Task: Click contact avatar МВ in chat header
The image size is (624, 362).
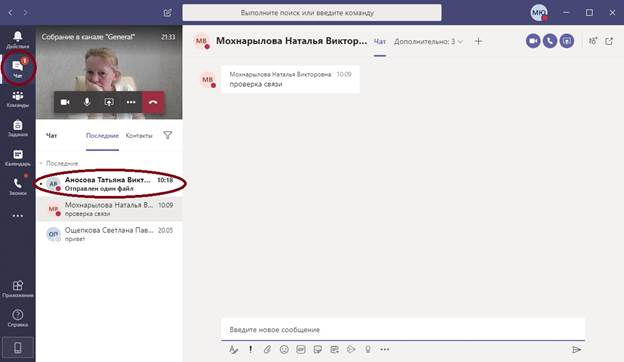Action: click(x=202, y=41)
